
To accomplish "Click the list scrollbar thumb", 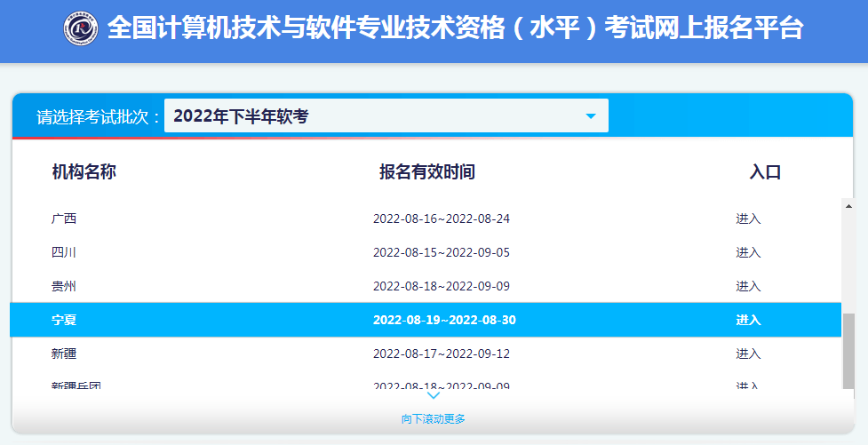I will point(848,351).
